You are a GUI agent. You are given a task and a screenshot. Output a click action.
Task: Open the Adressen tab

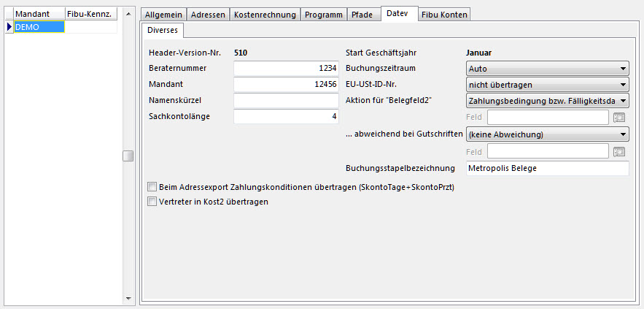point(208,15)
